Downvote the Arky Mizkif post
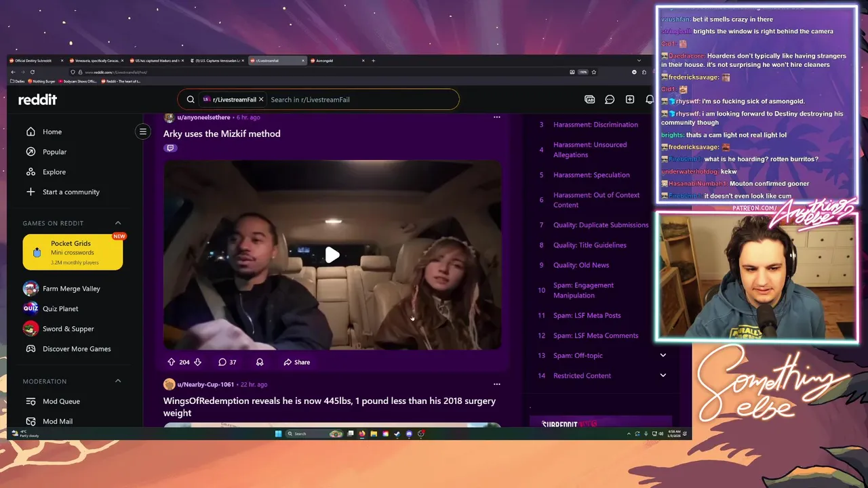The image size is (868, 488). pyautogui.click(x=197, y=362)
